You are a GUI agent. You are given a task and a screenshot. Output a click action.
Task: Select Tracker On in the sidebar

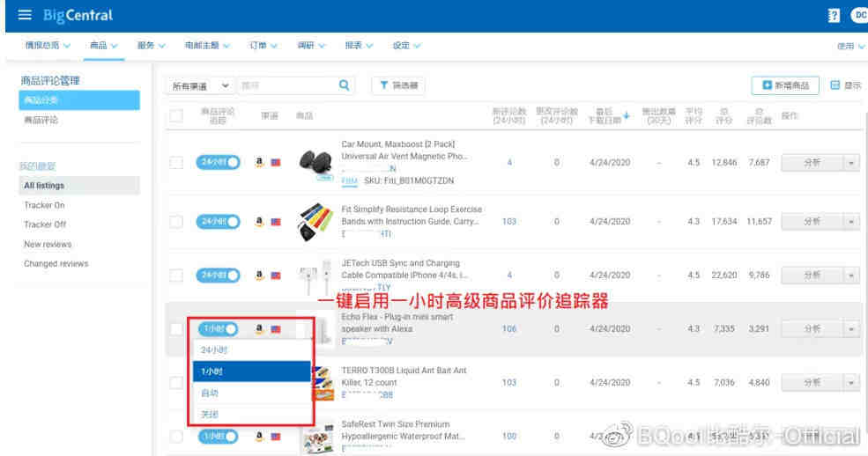[x=44, y=205]
